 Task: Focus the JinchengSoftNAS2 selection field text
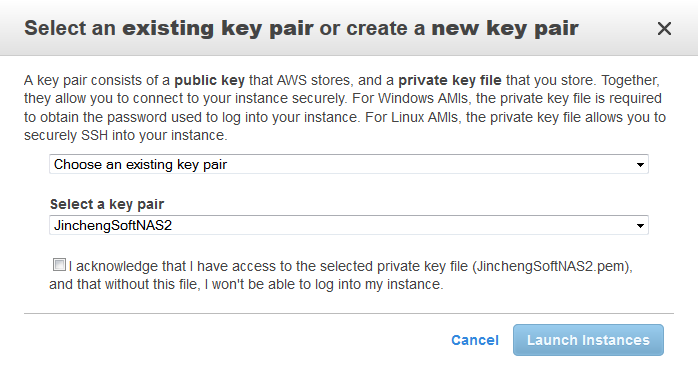[x=113, y=225]
